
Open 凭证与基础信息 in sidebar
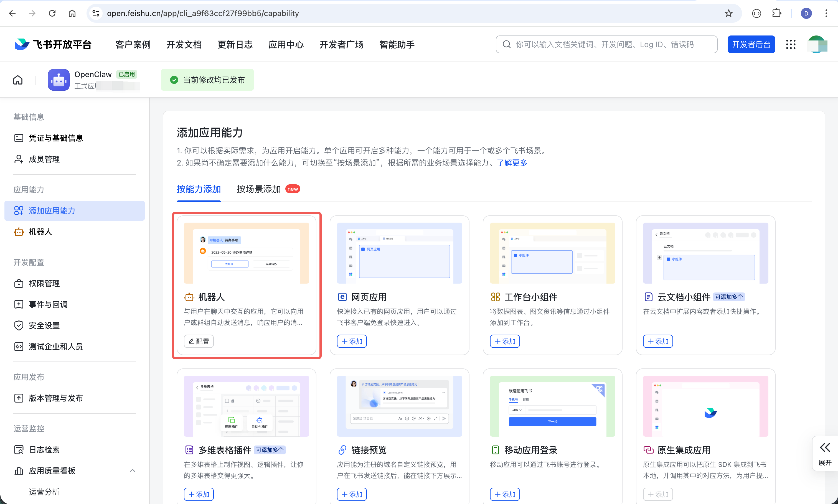(74, 138)
